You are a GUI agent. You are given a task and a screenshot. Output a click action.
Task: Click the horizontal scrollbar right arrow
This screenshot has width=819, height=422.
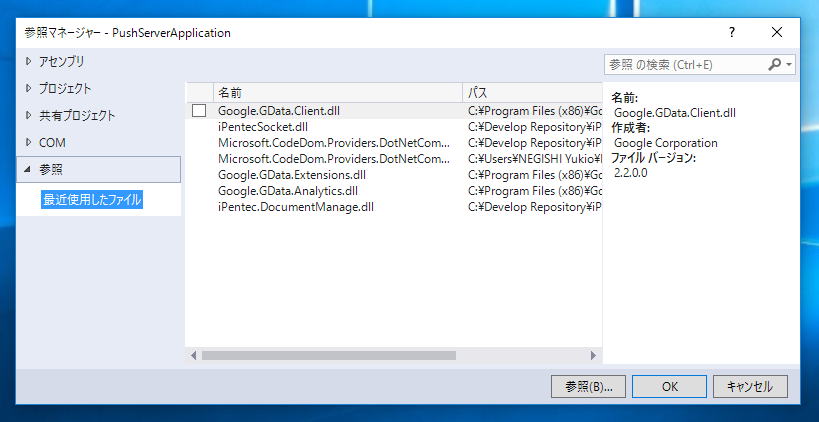point(593,356)
